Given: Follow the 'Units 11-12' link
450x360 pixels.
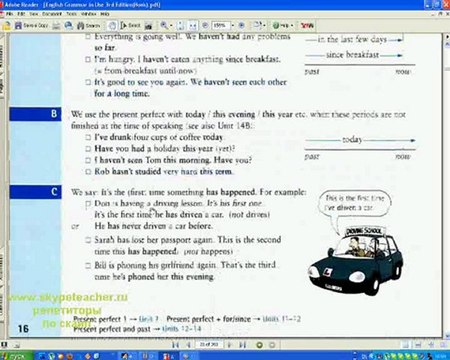Looking at the screenshot, I should (282, 319).
